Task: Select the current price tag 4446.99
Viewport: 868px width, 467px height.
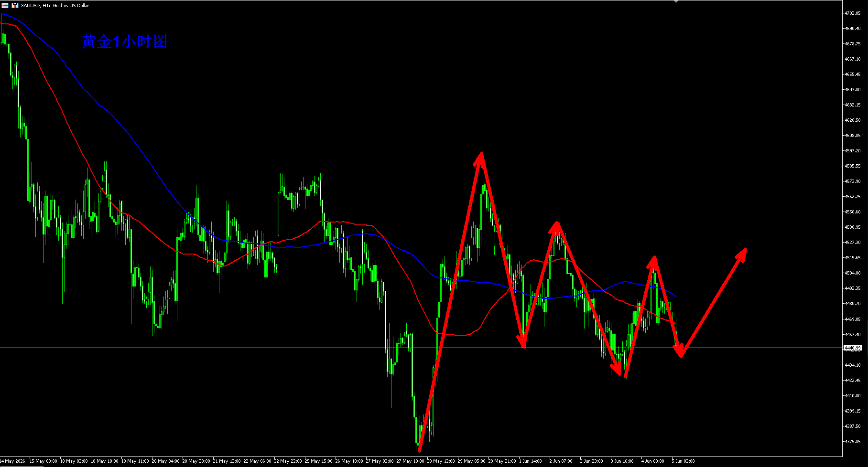Action: tap(853, 348)
